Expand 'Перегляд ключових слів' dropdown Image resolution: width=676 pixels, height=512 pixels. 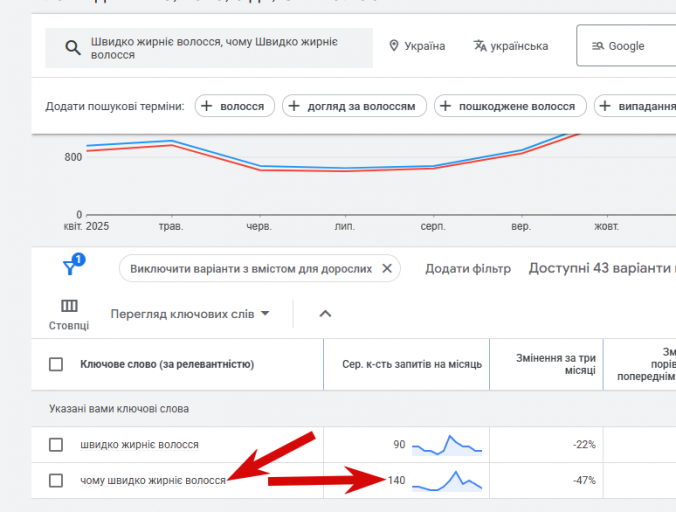(x=190, y=314)
